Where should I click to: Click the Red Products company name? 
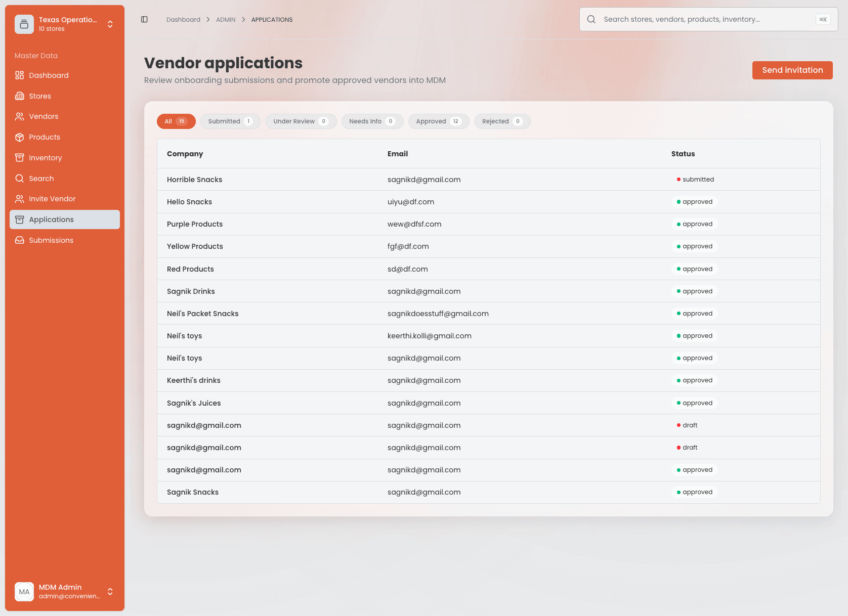190,269
